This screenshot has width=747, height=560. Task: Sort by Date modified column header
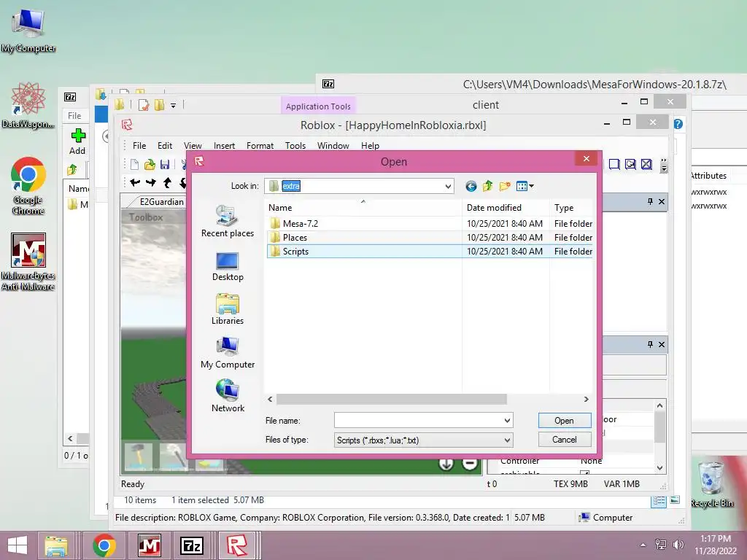tap(506, 208)
